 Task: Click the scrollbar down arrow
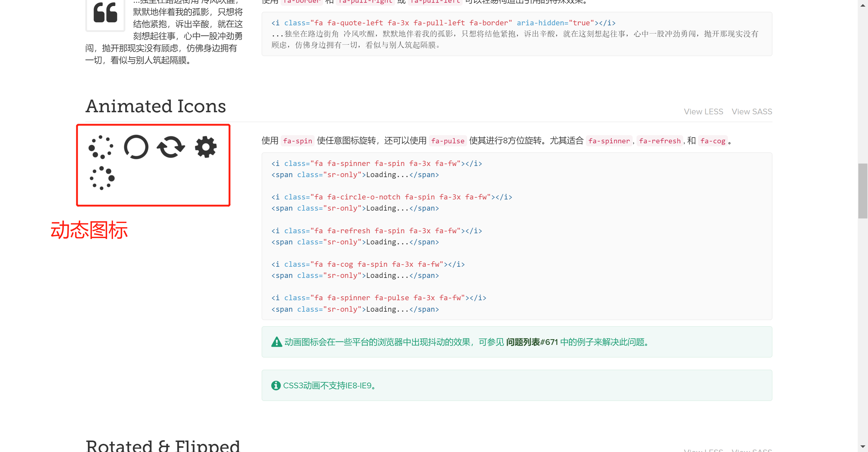(862, 447)
